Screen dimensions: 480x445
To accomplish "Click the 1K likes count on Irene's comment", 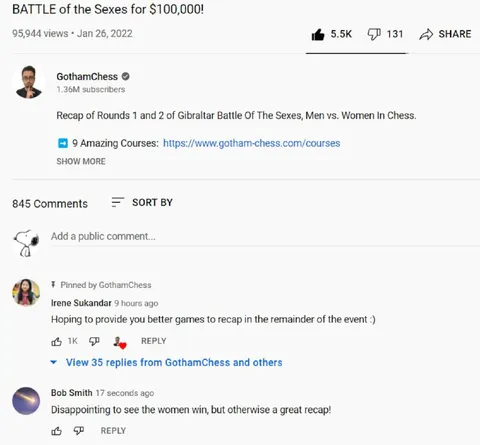I will click(x=72, y=341).
